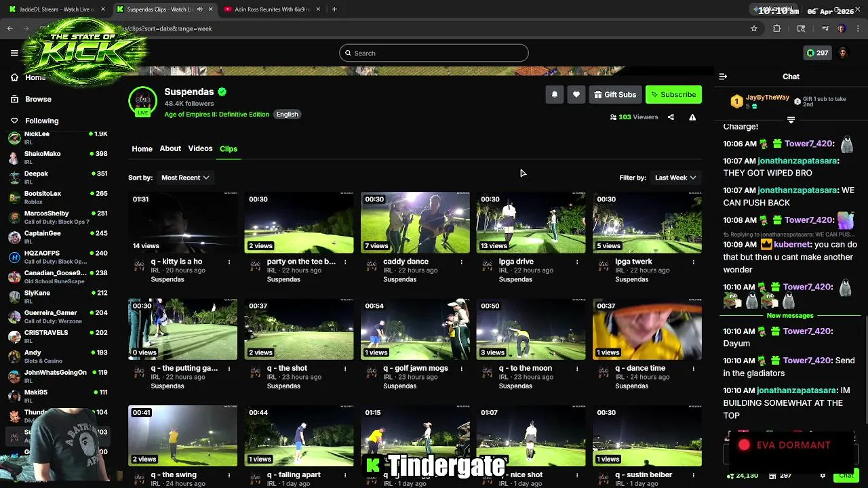Play 'caddy dance' clip thumbnail
The width and height of the screenshot is (868, 488).
(415, 223)
